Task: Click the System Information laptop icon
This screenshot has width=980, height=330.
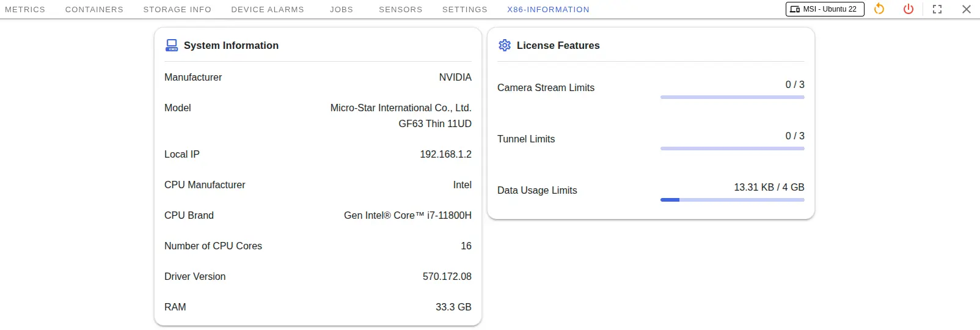Action: tap(172, 45)
